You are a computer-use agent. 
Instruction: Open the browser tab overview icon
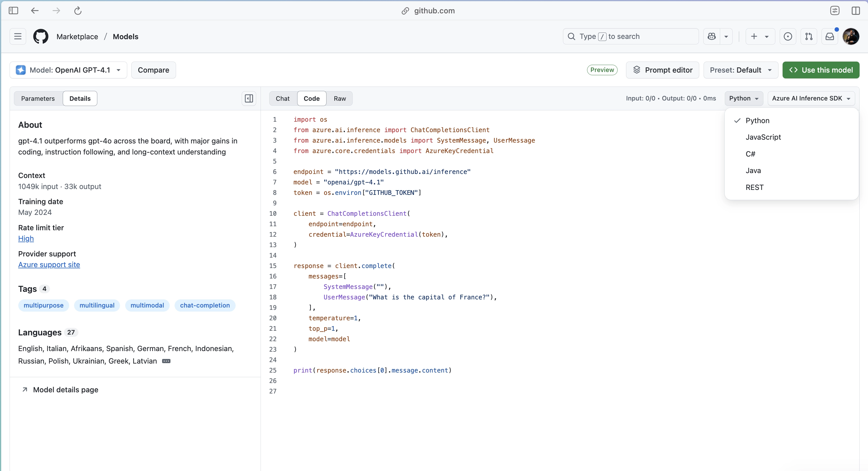tap(835, 10)
